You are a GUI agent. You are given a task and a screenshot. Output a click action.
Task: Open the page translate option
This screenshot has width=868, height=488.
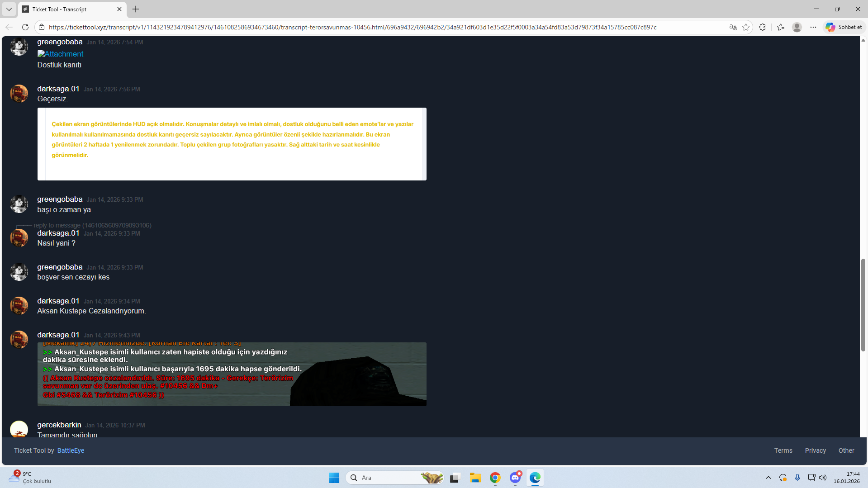click(x=733, y=27)
